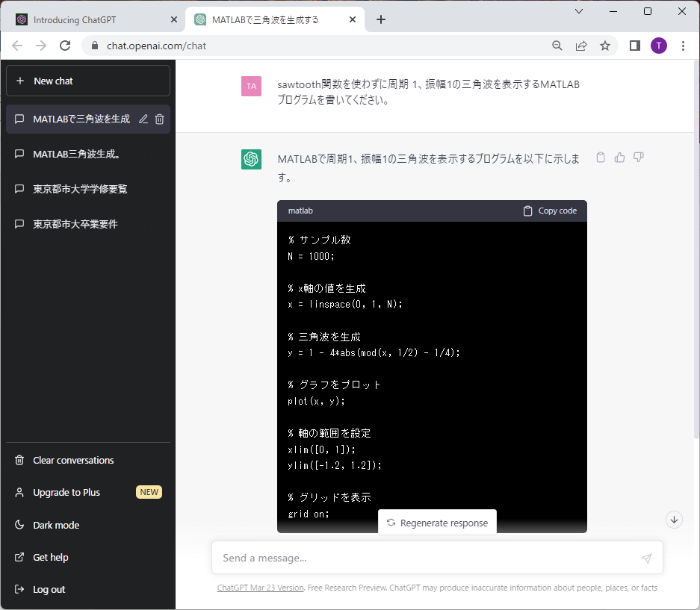This screenshot has width=700, height=610.
Task: Open the MATLAB三角波生成。 conversation
Action: pyautogui.click(x=88, y=154)
